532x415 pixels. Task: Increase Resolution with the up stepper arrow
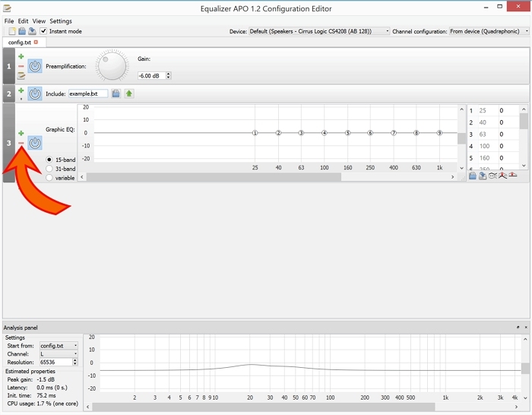[75, 360]
